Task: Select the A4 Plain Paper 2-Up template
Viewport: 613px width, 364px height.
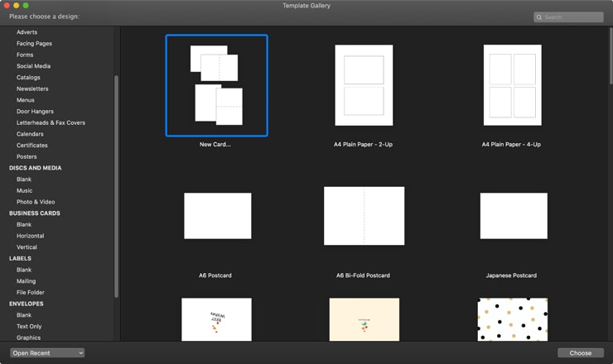Action: (x=364, y=85)
